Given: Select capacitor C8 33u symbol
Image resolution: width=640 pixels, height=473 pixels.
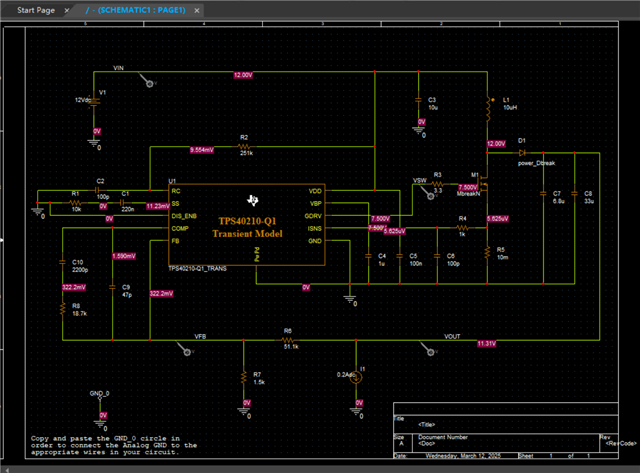Looking at the screenshot, I should (574, 194).
